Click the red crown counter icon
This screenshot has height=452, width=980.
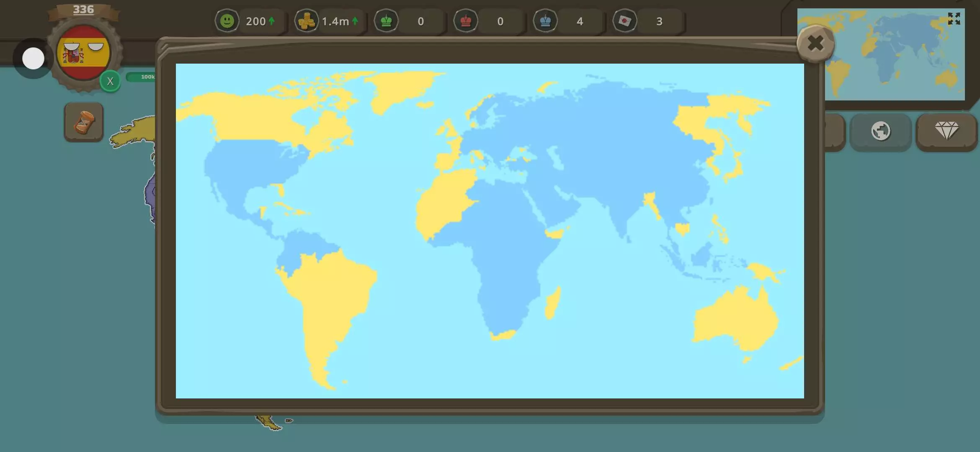pyautogui.click(x=466, y=21)
